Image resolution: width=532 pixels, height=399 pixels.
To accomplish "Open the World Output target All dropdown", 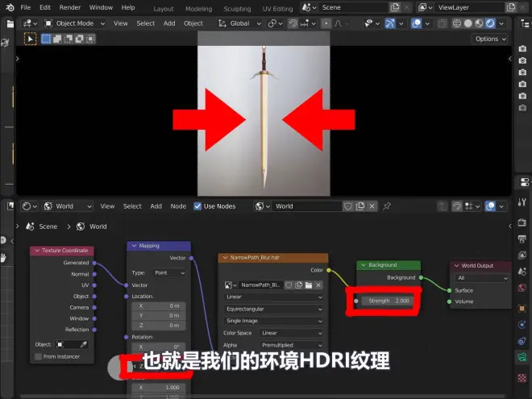I will pyautogui.click(x=481, y=278).
